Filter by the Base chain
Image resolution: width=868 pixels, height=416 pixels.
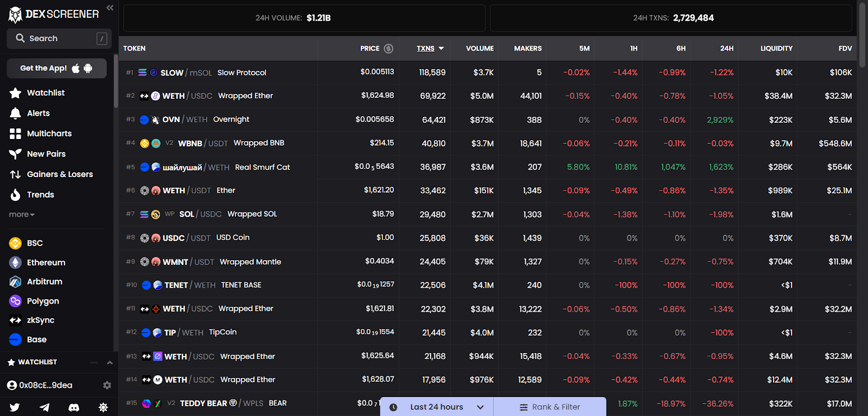click(28, 340)
